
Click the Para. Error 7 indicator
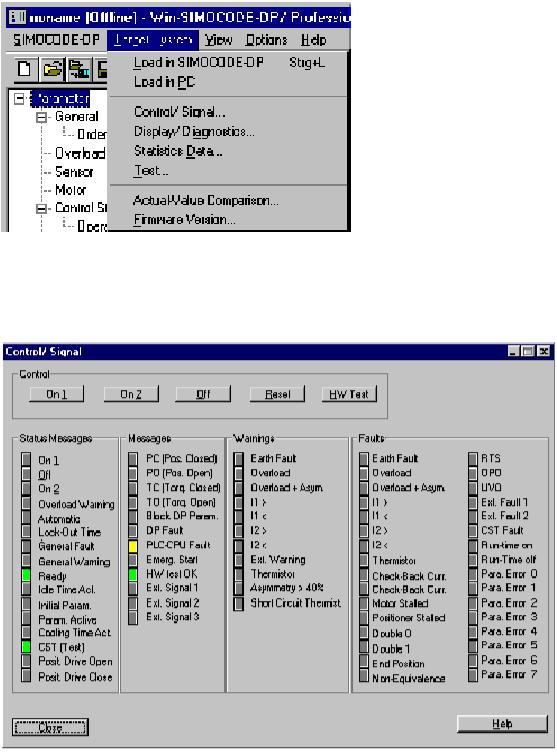473,675
